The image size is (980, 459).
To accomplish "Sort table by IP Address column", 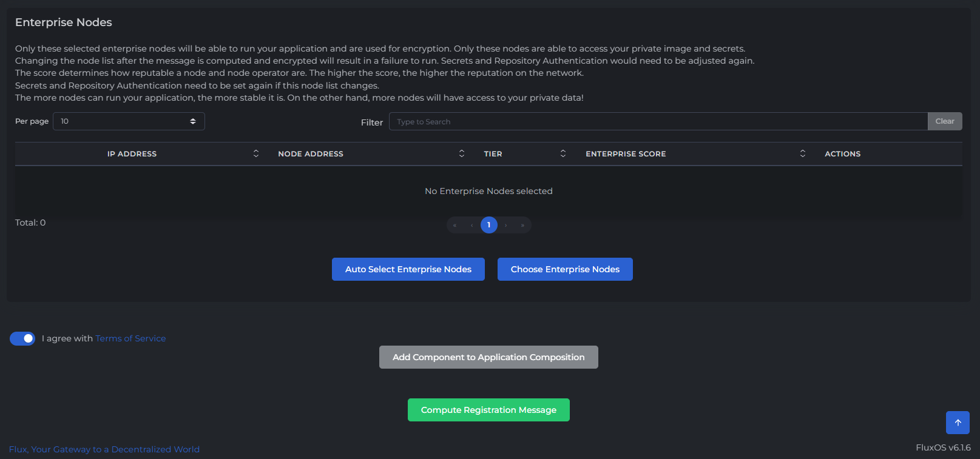I will [x=132, y=154].
